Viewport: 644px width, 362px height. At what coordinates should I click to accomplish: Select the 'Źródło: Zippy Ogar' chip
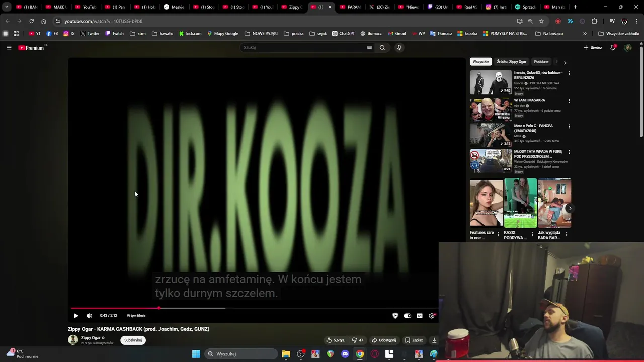tap(511, 62)
